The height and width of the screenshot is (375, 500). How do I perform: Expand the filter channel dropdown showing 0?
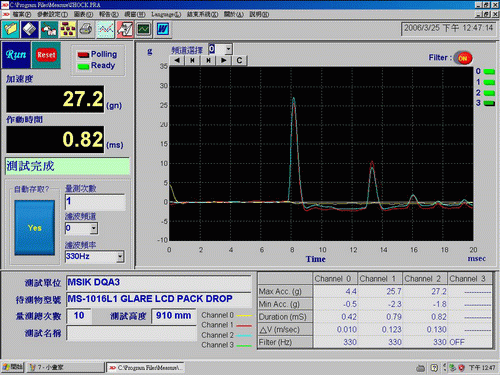coord(94,228)
